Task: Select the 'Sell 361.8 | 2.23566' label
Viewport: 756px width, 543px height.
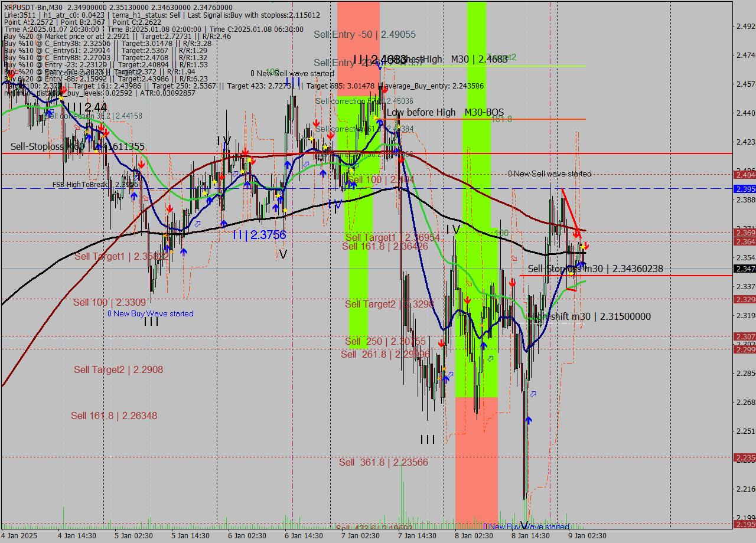Action: pos(383,462)
